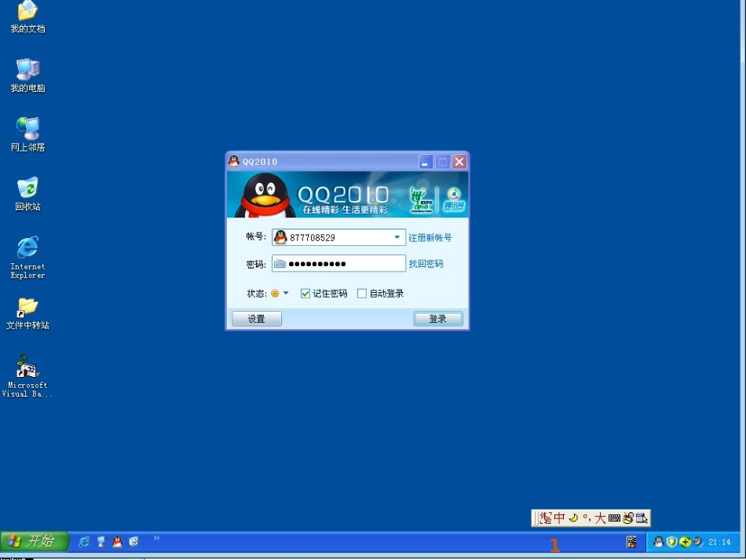Toggle IME punctuation mode button
Viewport: 746px width, 560px height.
click(x=587, y=518)
